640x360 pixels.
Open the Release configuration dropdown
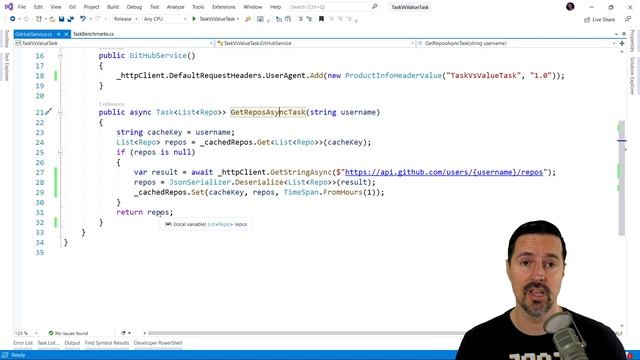tap(125, 19)
